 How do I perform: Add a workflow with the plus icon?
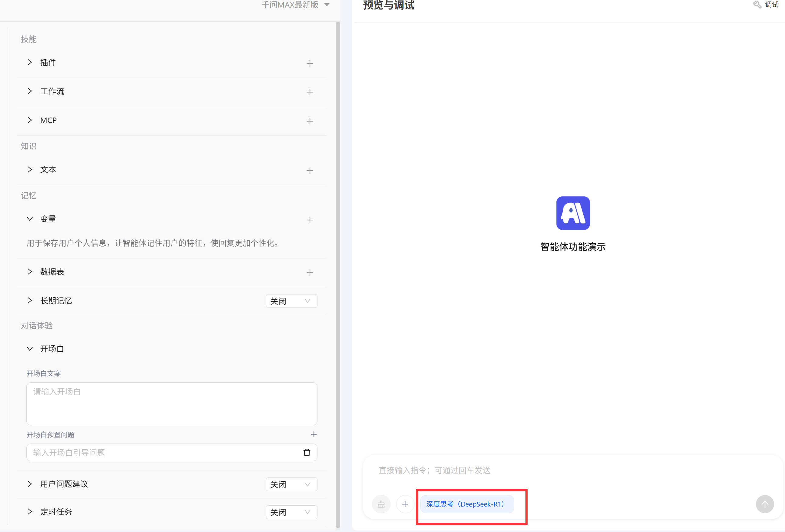point(310,92)
